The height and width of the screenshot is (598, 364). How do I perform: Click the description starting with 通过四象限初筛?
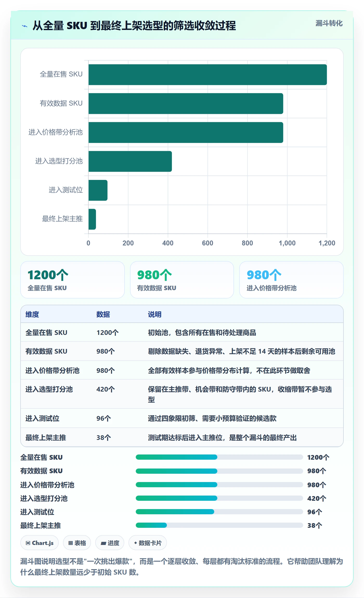pos(212,418)
